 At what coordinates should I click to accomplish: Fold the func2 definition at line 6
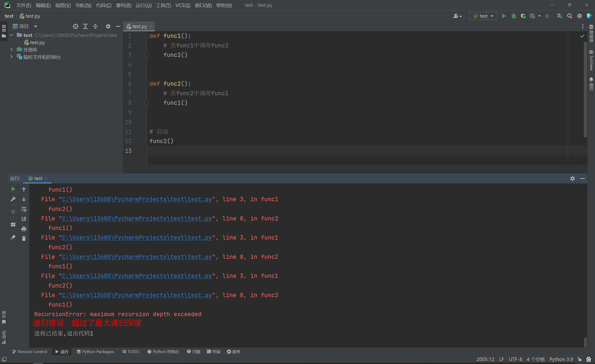point(146,84)
